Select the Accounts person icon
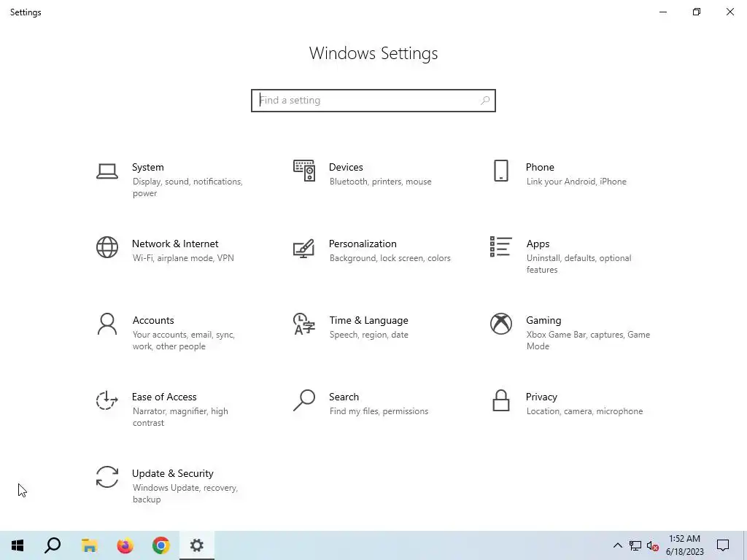747x560 pixels. coord(107,324)
